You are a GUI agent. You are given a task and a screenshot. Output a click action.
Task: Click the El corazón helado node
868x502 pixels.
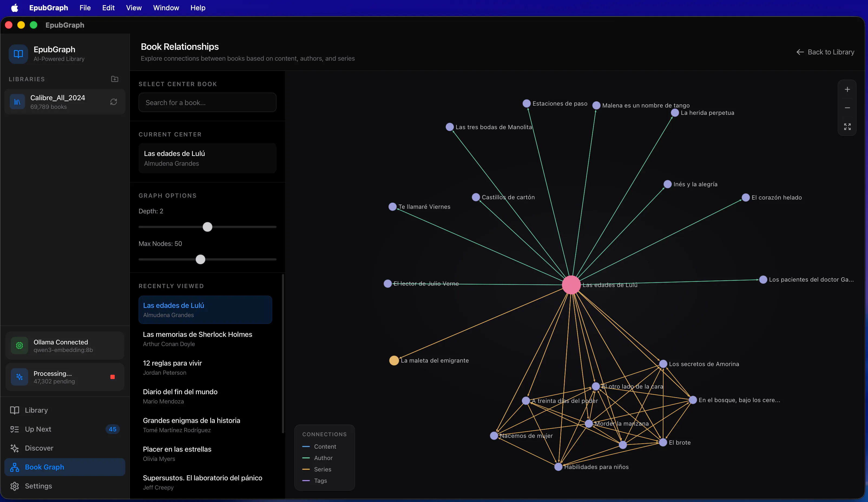pyautogui.click(x=746, y=198)
